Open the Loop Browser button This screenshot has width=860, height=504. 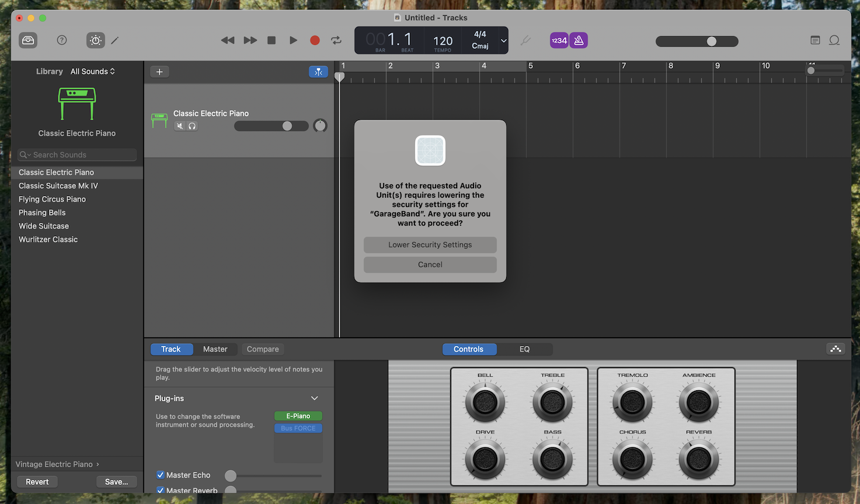point(835,40)
